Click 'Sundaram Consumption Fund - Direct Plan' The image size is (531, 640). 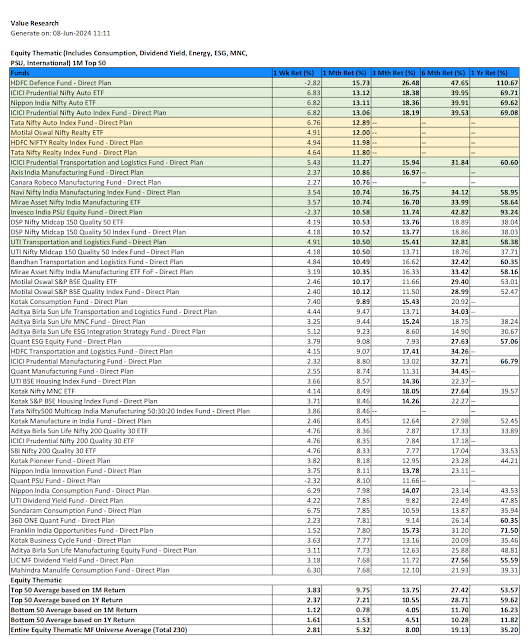click(x=76, y=511)
